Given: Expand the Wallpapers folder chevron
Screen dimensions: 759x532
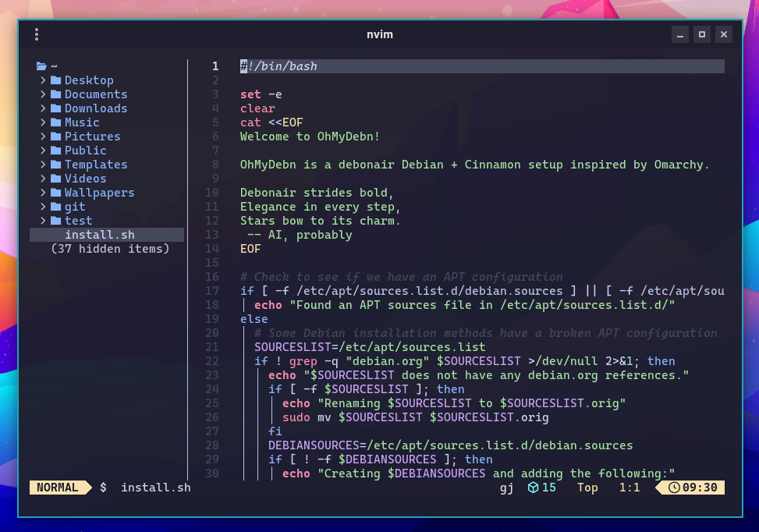Looking at the screenshot, I should [x=43, y=192].
